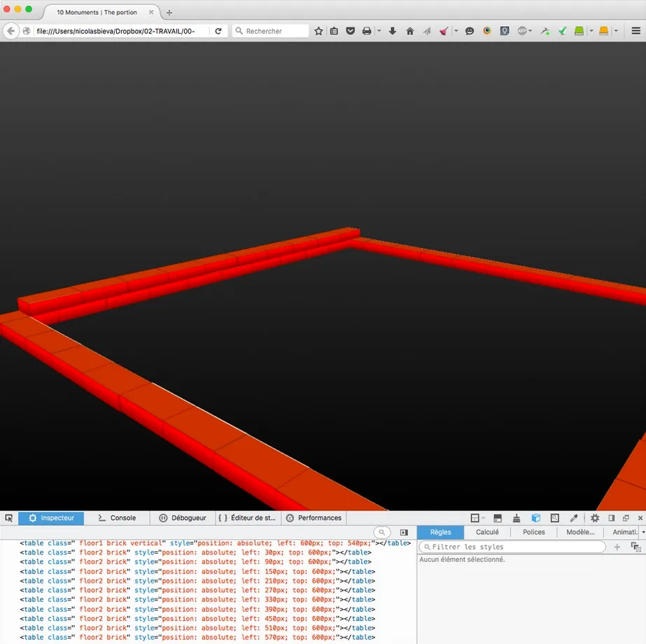Expand the hidden sidebar tabs dropdown
Image resolution: width=646 pixels, height=644 pixels.
643,533
